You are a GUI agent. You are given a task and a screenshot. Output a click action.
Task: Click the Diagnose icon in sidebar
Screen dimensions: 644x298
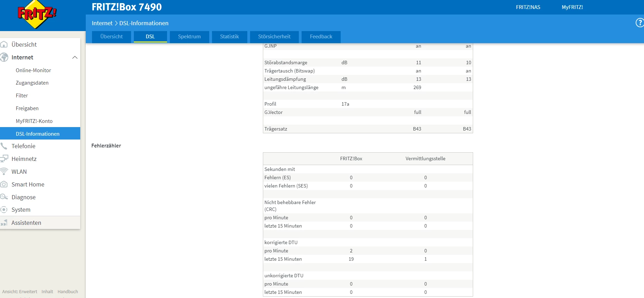pos(4,197)
